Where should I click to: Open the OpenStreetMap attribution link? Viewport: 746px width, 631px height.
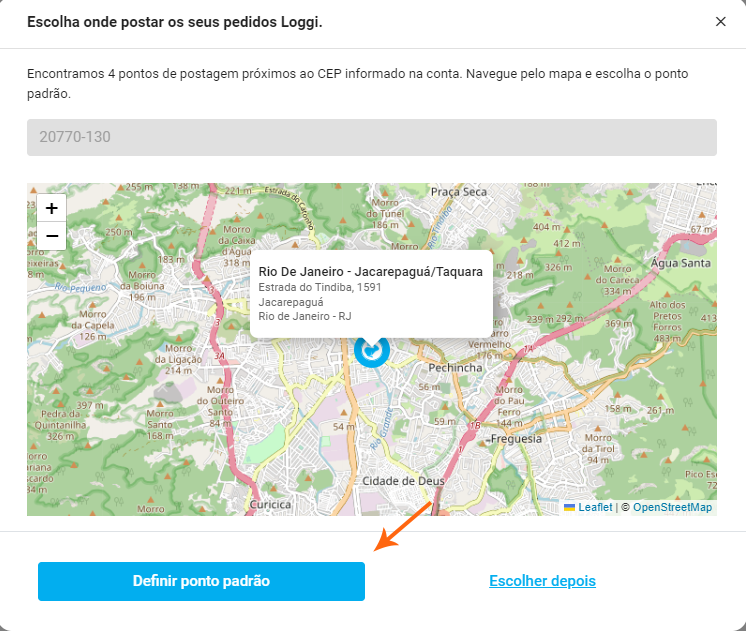tap(672, 507)
